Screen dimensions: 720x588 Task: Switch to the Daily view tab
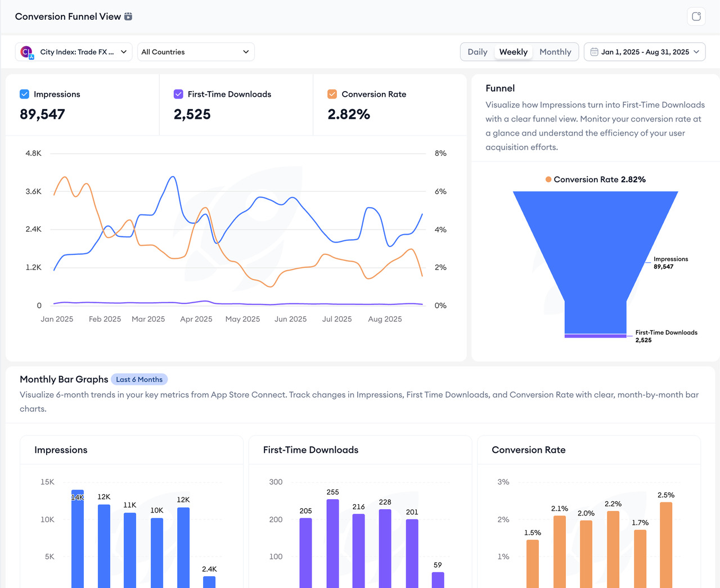point(478,52)
